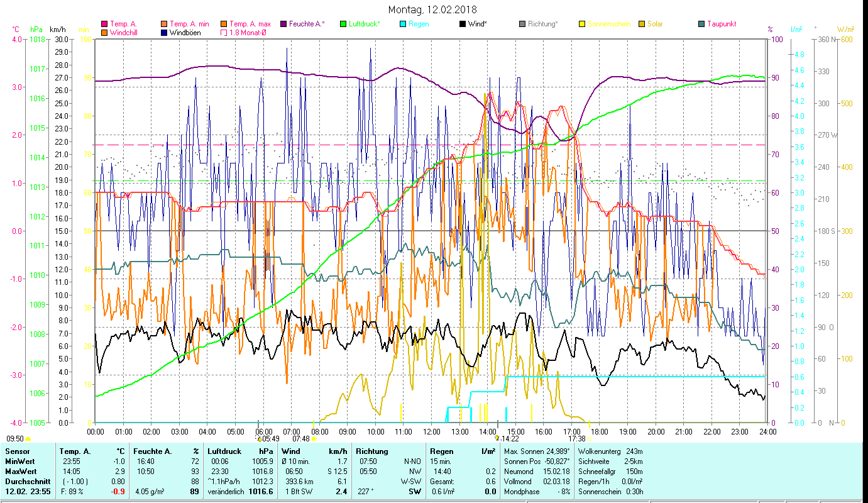Click the teal Taupunkt legend swatch
The height and width of the screenshot is (503, 868).
[x=701, y=25]
